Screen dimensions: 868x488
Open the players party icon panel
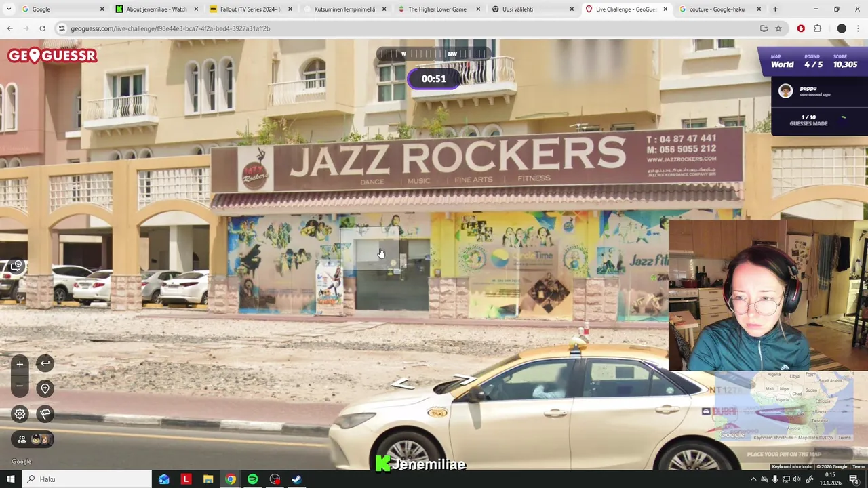point(33,439)
